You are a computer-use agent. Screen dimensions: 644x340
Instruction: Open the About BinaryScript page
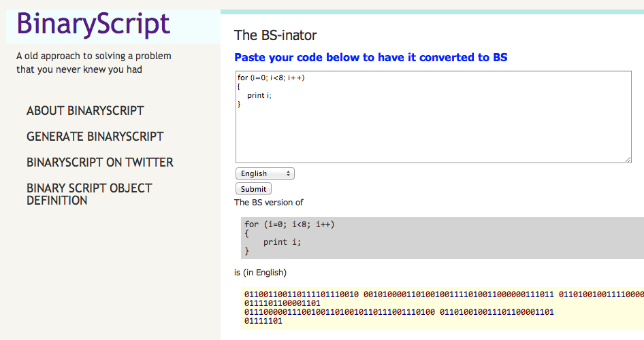click(x=85, y=111)
